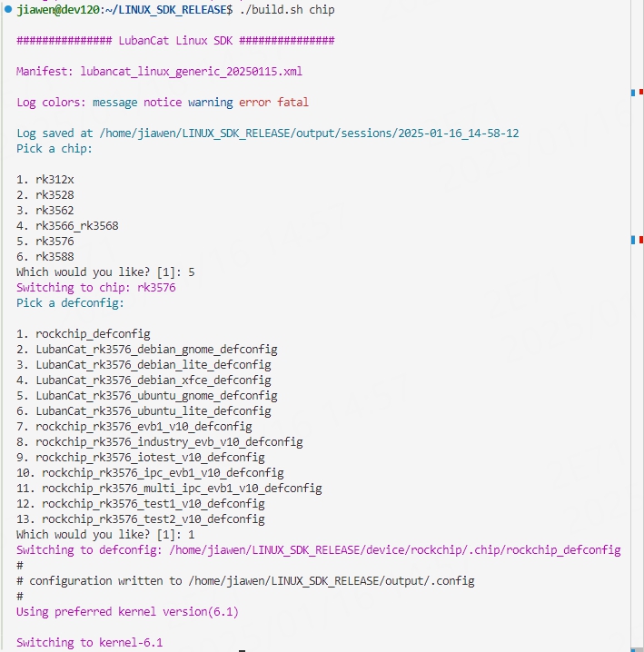Click chip option '6. rk3588'
The width and height of the screenshot is (644, 652).
pyautogui.click(x=45, y=257)
